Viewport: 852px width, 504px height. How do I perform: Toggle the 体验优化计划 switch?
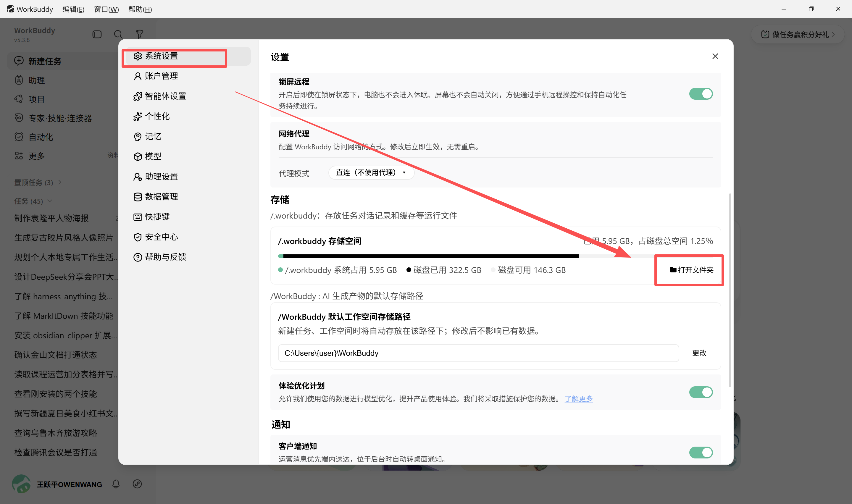[x=701, y=392]
